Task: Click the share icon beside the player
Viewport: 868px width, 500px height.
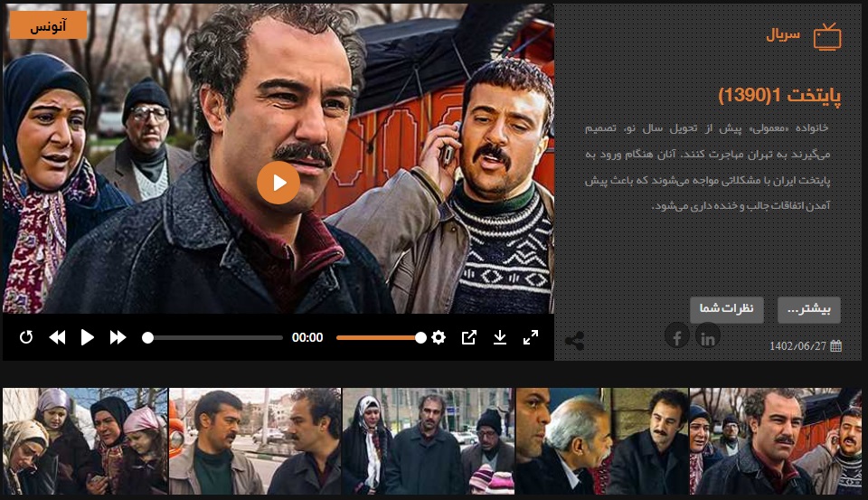Action: pos(573,342)
